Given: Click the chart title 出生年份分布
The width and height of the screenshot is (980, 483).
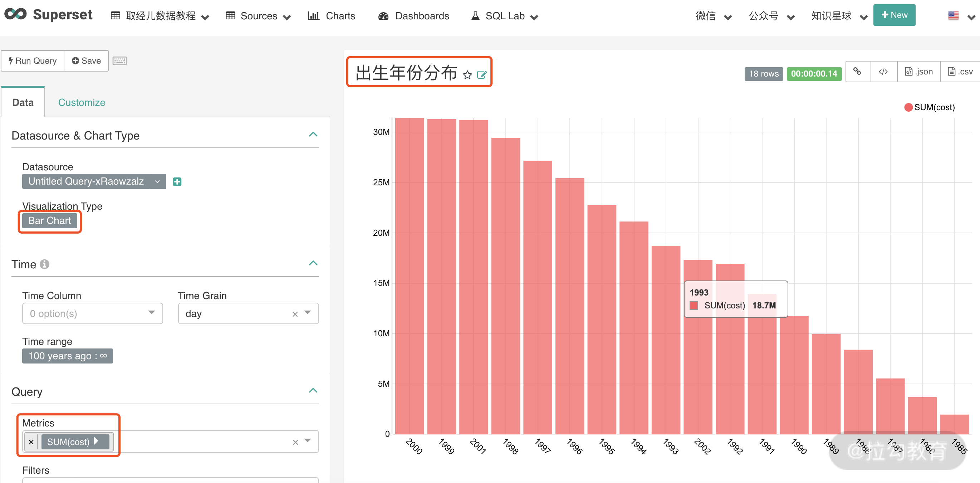Looking at the screenshot, I should coord(406,73).
